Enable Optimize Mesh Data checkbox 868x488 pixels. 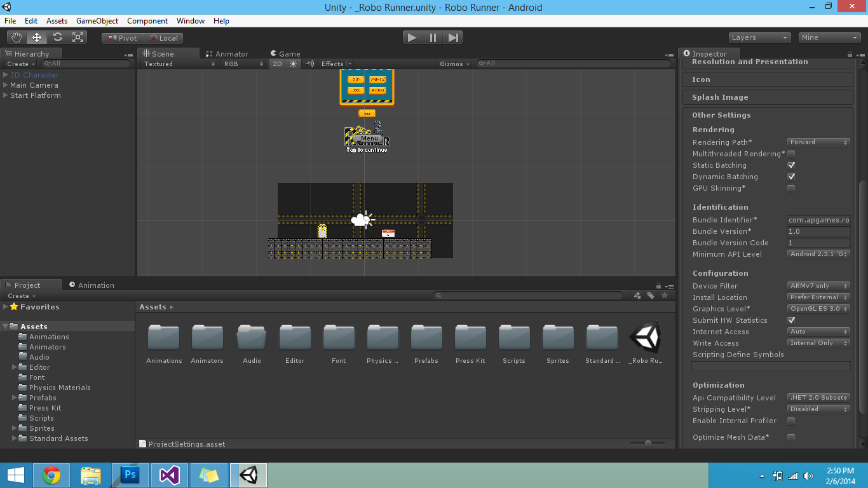[791, 437]
